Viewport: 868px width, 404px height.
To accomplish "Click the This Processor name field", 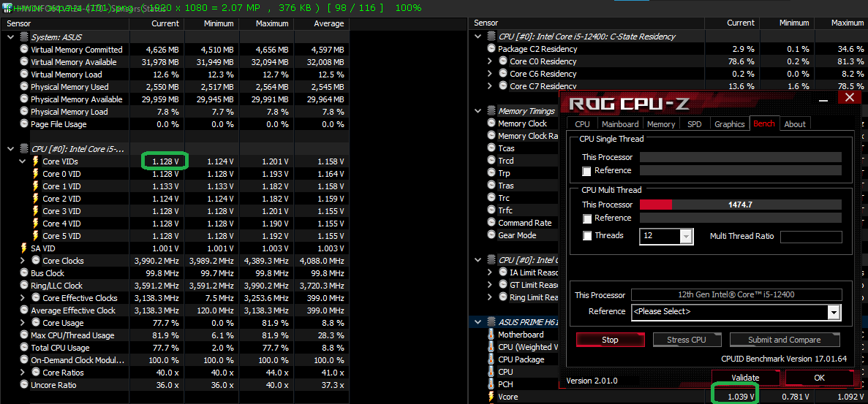I will 736,294.
